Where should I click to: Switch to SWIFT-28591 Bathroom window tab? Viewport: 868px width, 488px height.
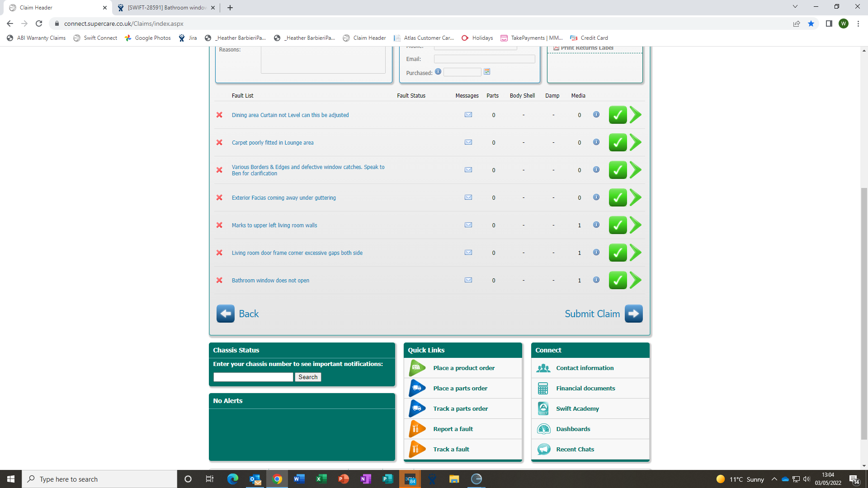[166, 8]
